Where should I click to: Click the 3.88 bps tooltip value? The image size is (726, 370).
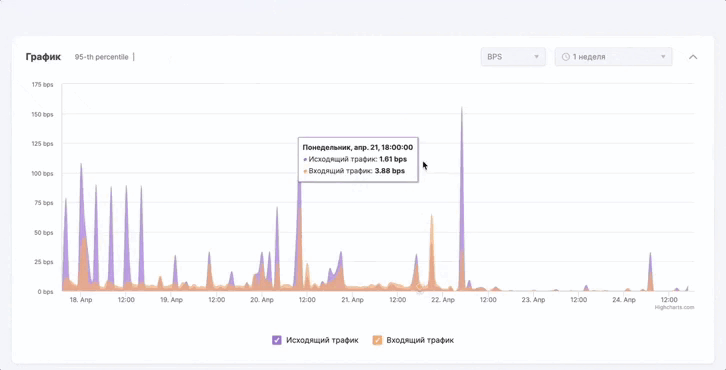click(x=390, y=171)
